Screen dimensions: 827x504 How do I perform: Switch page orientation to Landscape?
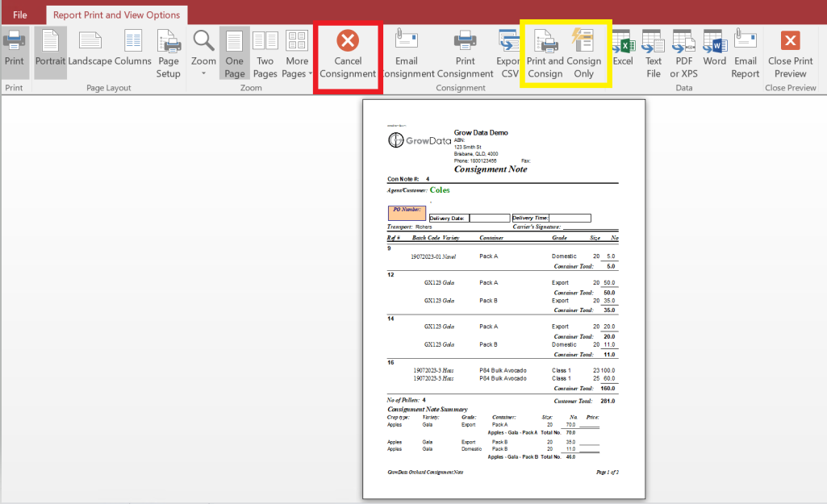pos(90,48)
